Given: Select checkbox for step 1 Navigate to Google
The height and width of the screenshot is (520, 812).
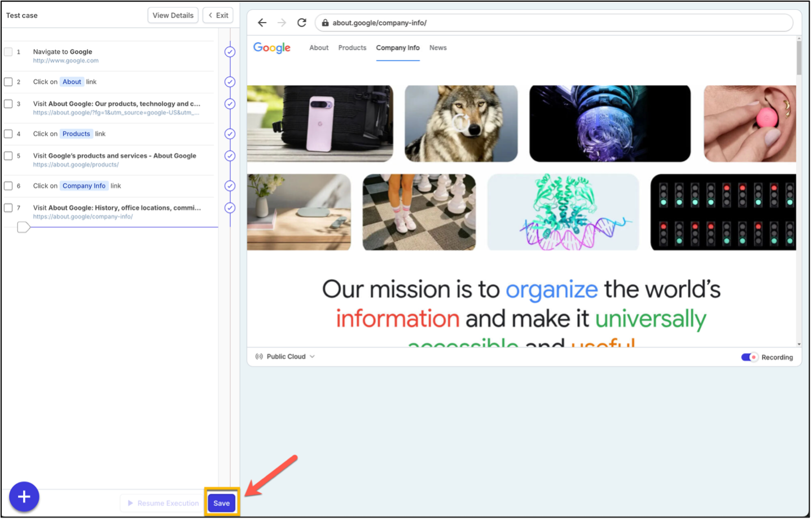Looking at the screenshot, I should coord(8,52).
